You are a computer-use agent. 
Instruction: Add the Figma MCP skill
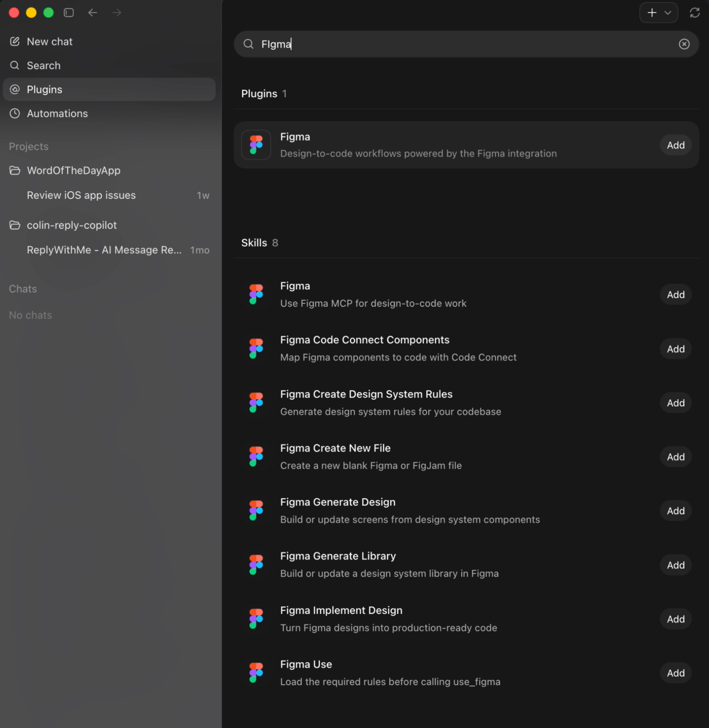(676, 294)
